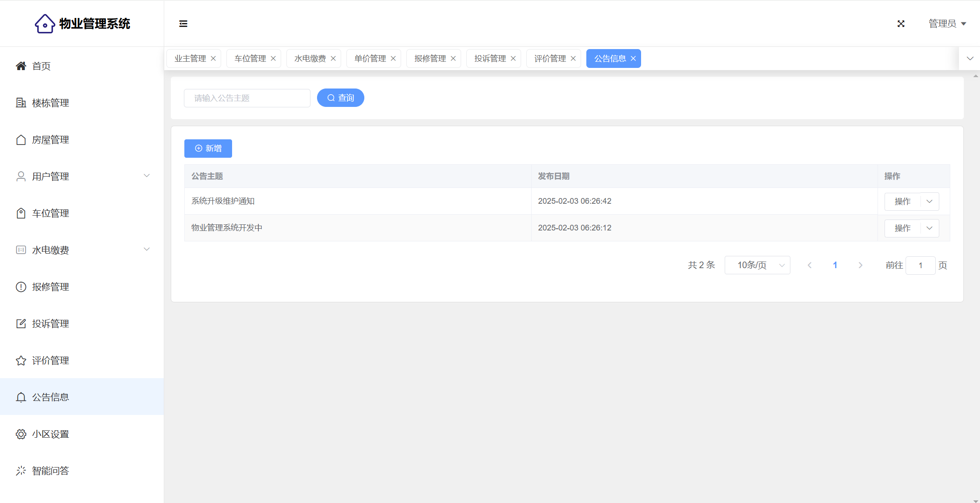Open 报修管理 in the sidebar
The width and height of the screenshot is (980, 503).
[x=50, y=287]
